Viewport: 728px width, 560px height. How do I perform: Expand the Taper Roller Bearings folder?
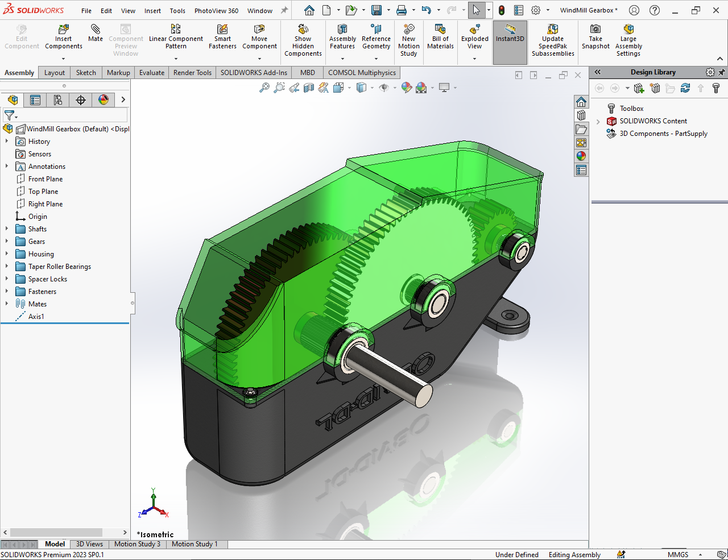7,267
